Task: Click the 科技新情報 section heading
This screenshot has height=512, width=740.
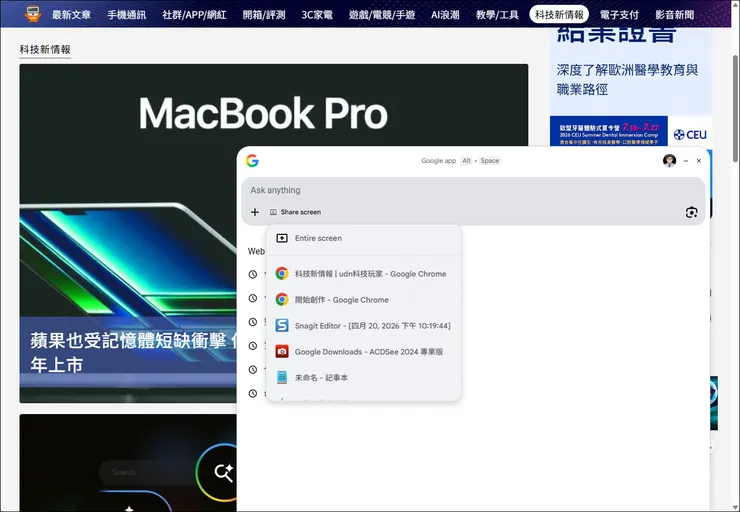Action: click(x=45, y=49)
